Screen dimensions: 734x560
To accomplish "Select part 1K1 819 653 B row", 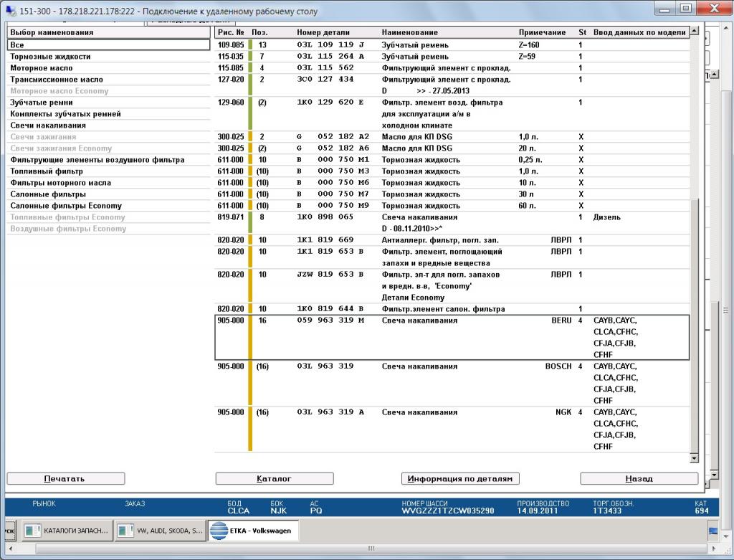I will coord(452,257).
